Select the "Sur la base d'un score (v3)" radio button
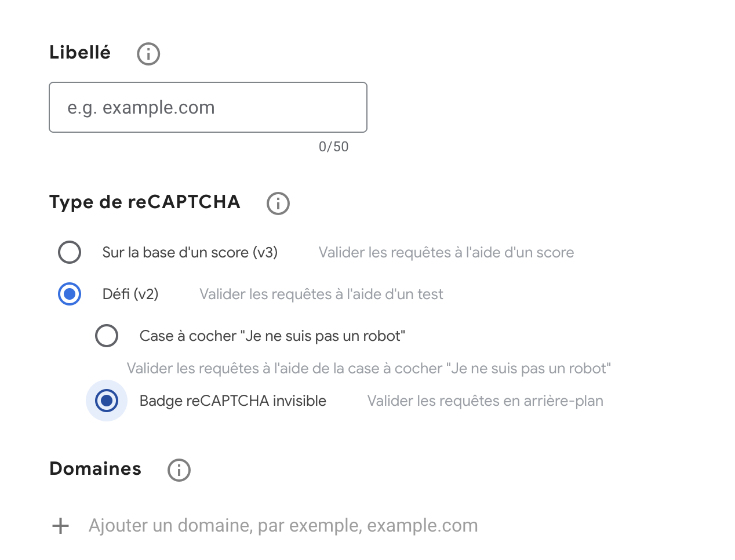 click(x=70, y=252)
